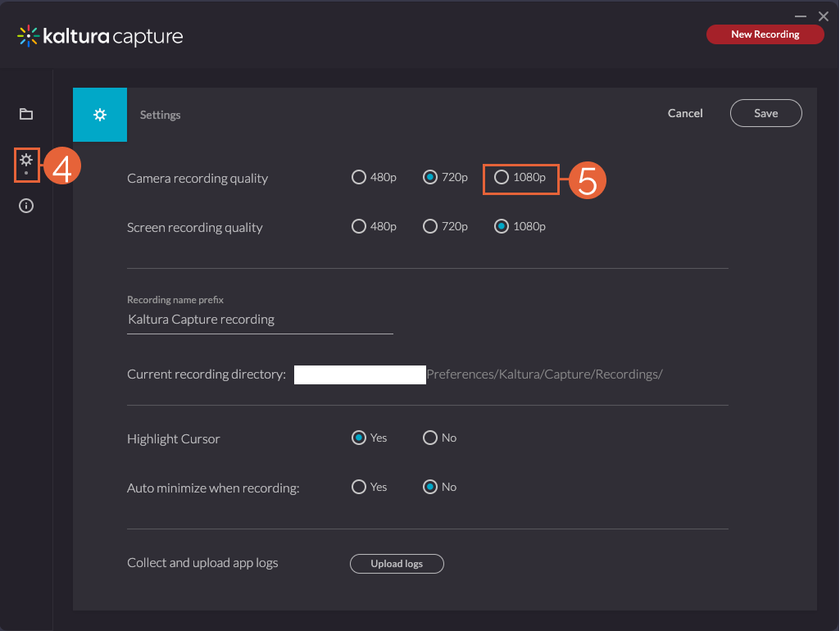This screenshot has width=840, height=631.
Task: Click the Recording name prefix caption
Action: [175, 300]
